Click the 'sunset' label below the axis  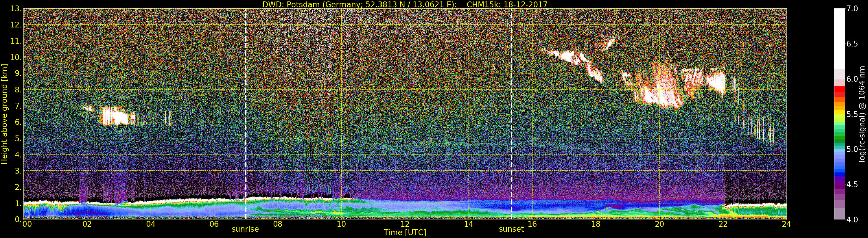click(511, 229)
